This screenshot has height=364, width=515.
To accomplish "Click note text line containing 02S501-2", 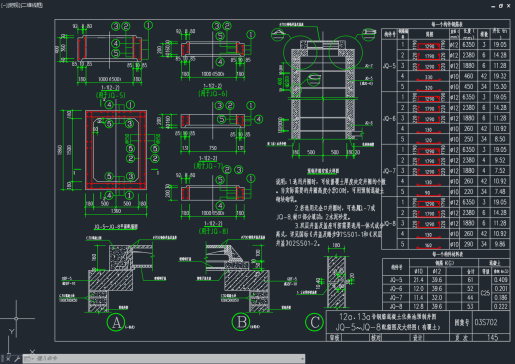I will [x=298, y=243].
